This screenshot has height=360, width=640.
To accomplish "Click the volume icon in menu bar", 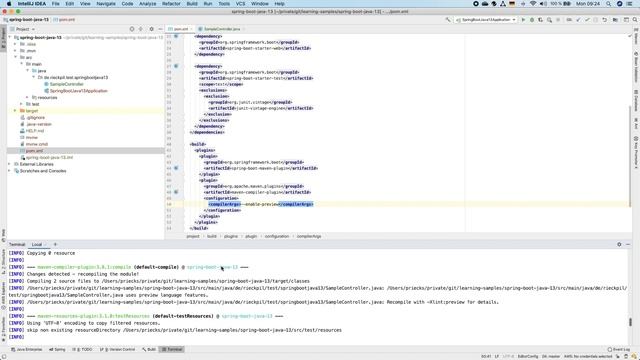I will 543,4.
